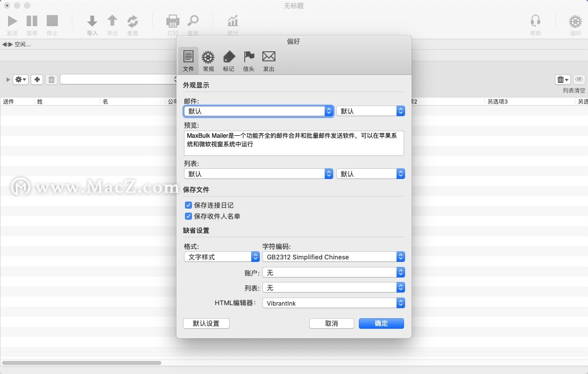
Task: Click the 账户 无 selection field
Action: pyautogui.click(x=334, y=272)
